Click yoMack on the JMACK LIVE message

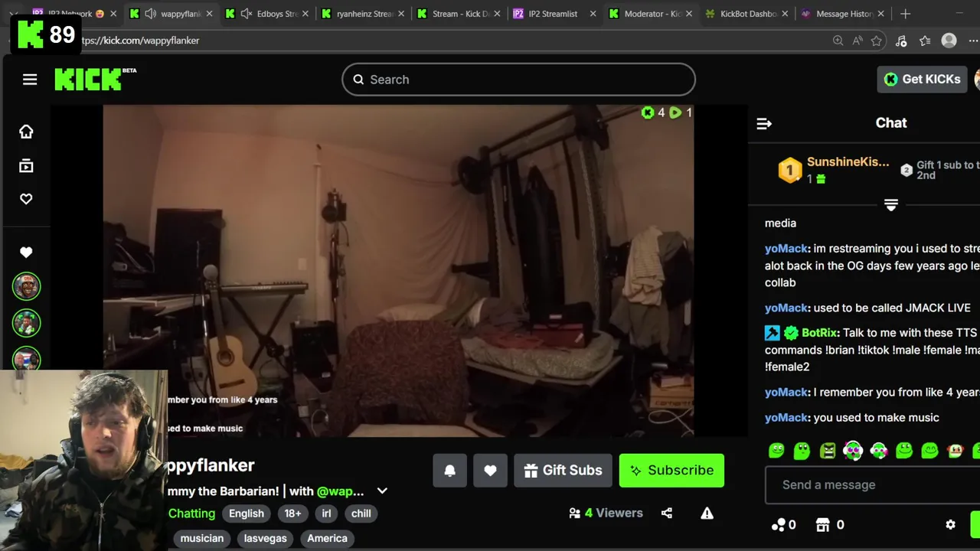point(786,308)
